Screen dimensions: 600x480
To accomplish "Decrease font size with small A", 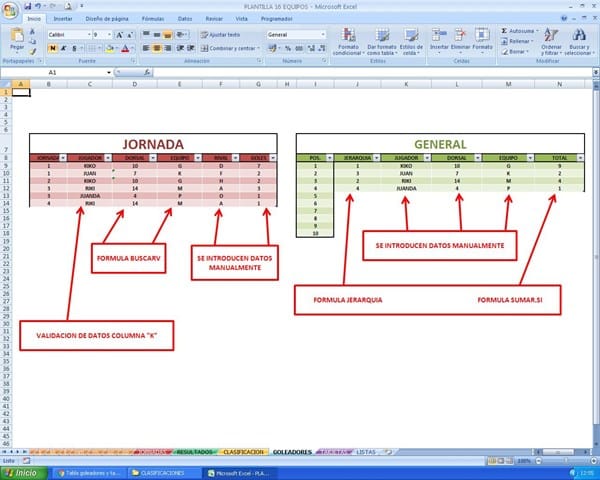I will 130,35.
